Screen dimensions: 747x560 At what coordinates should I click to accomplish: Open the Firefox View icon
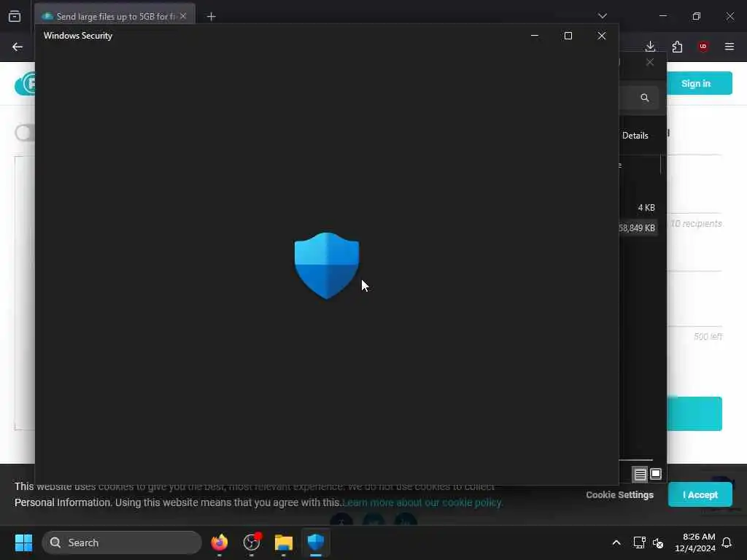(x=15, y=16)
